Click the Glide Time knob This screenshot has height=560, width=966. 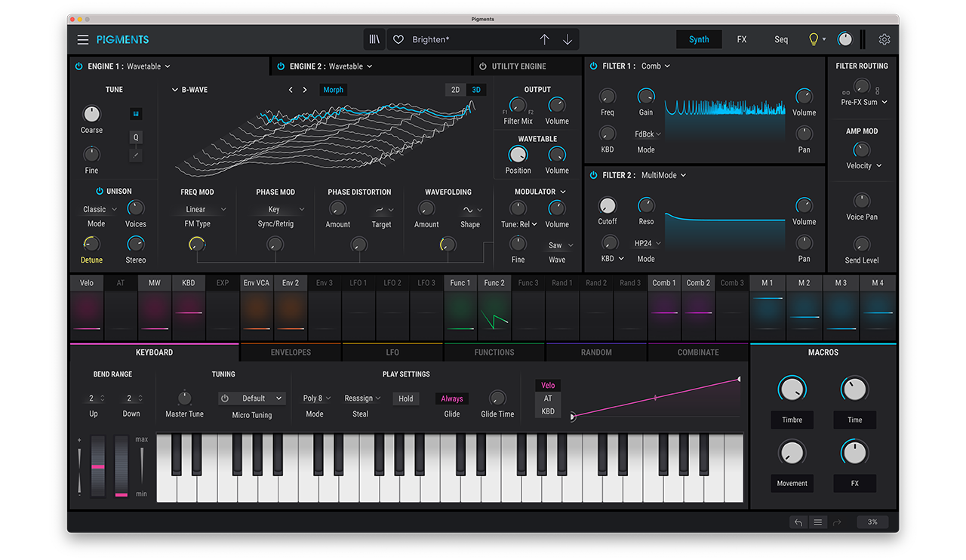pyautogui.click(x=497, y=398)
